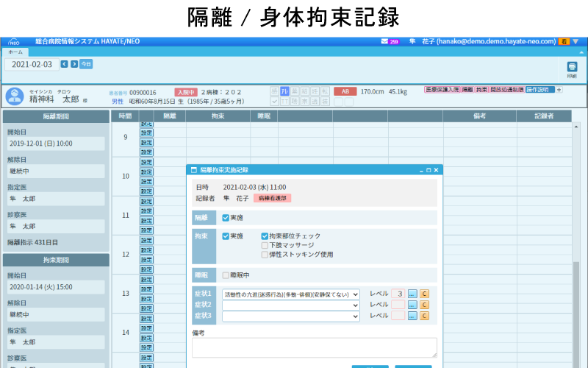Click the 今日 button
The width and height of the screenshot is (588, 368).
[86, 64]
